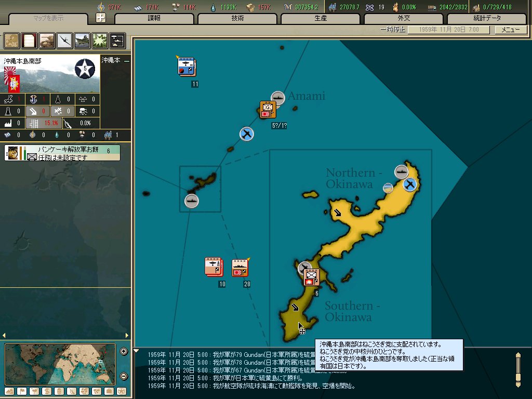The width and height of the screenshot is (532, 399).
Task: Collapse the 沖縄本 panel with minus
Action: (x=127, y=61)
